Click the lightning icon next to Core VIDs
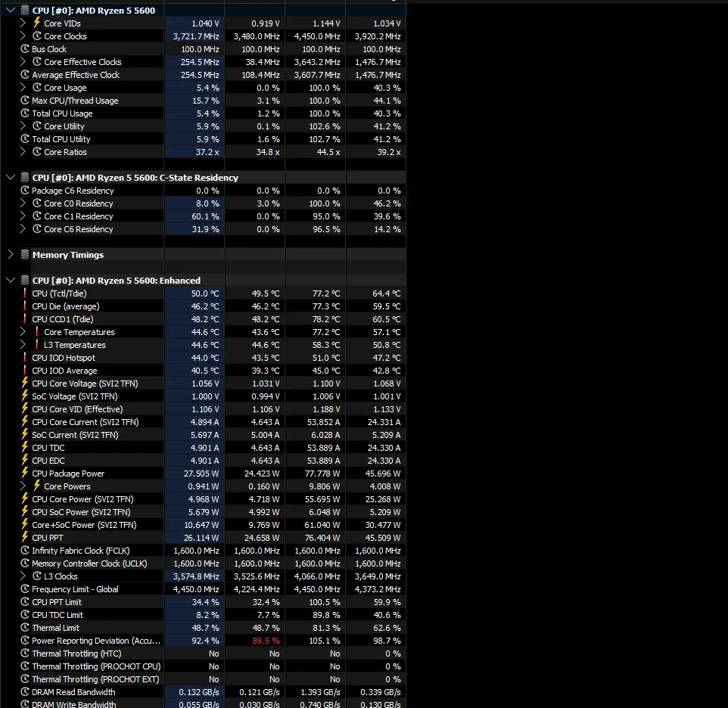 37,23
